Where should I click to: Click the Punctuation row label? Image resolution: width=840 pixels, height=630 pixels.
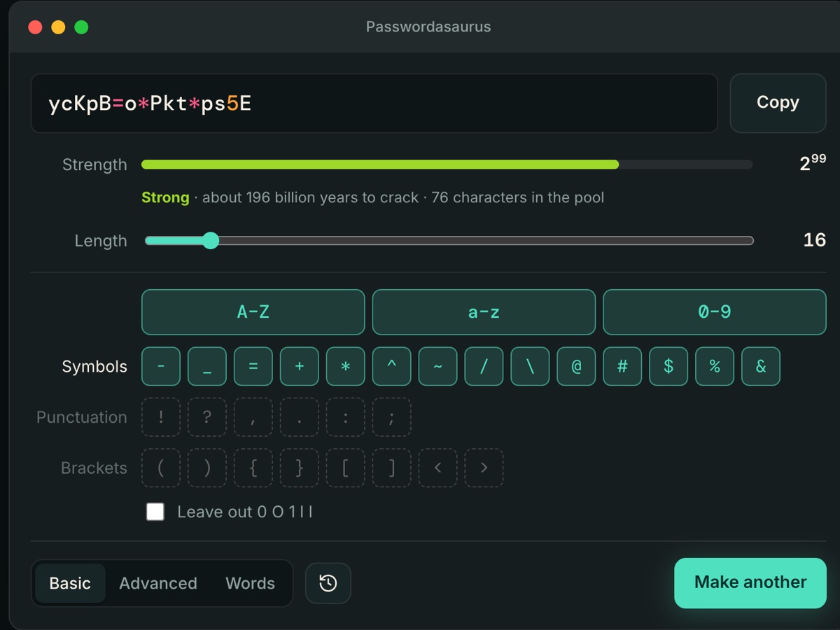point(82,417)
